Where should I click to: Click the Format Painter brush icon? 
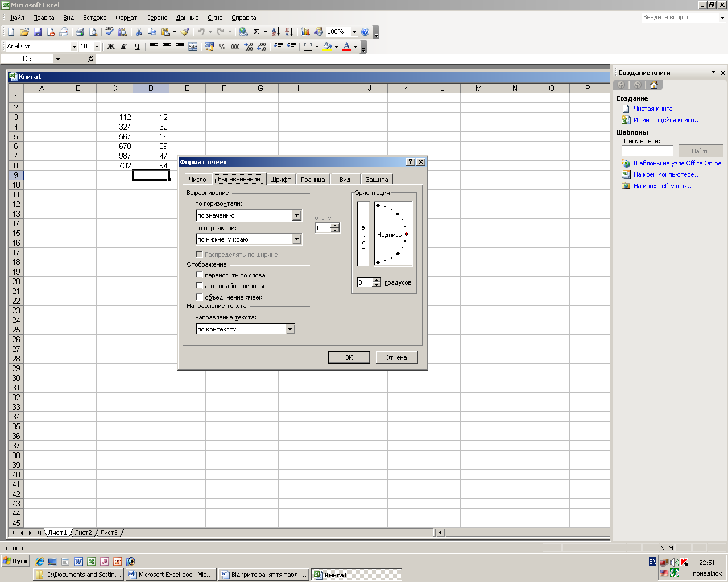pyautogui.click(x=185, y=32)
